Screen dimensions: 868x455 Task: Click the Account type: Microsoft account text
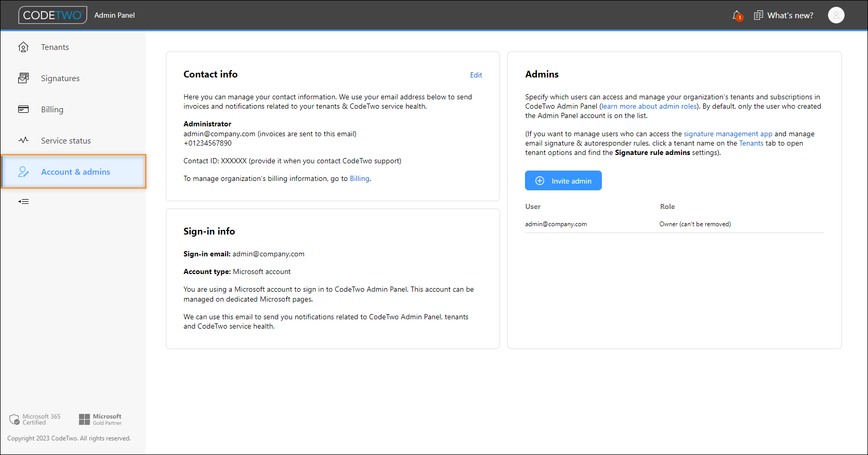coord(237,271)
